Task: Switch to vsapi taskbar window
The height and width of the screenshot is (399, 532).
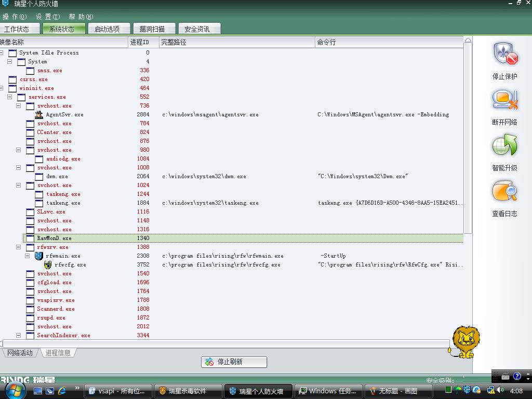Action: coord(118,391)
